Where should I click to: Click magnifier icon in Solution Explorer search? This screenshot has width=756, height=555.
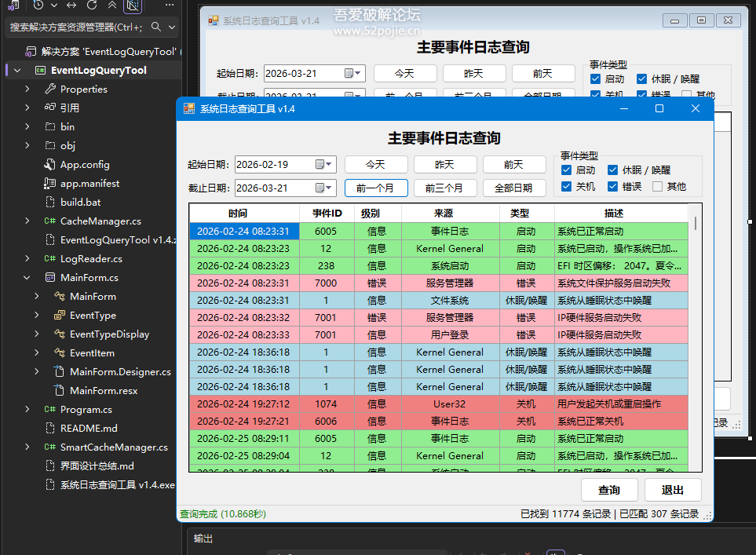point(156,27)
